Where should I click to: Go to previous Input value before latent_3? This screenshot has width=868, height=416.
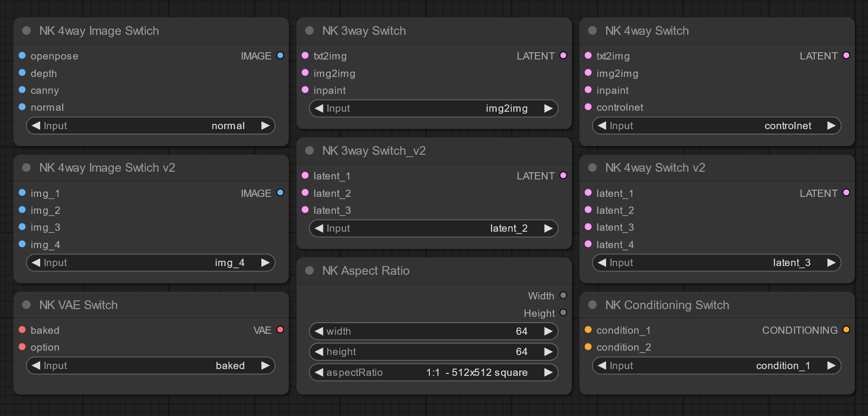coord(602,263)
